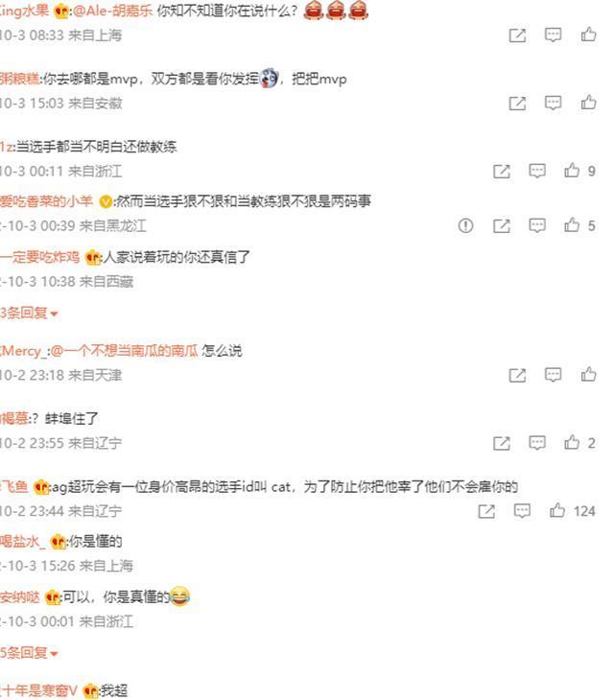The image size is (614, 700).
Task: Share the 10-2 23:18 comment from 天津
Action: (x=517, y=375)
